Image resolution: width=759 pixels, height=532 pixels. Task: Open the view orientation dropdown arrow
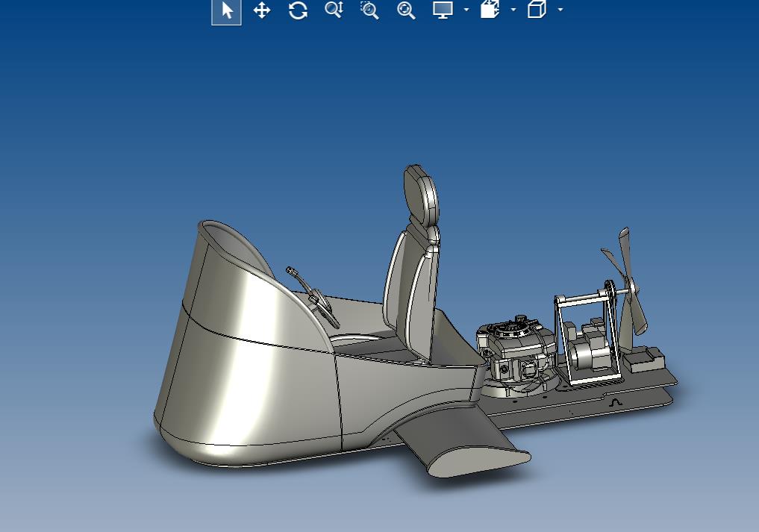click(560, 10)
